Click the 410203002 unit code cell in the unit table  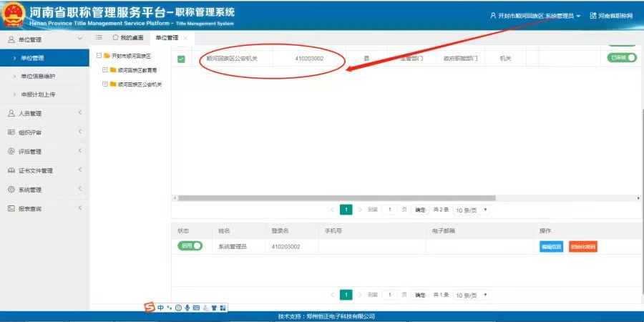(309, 59)
